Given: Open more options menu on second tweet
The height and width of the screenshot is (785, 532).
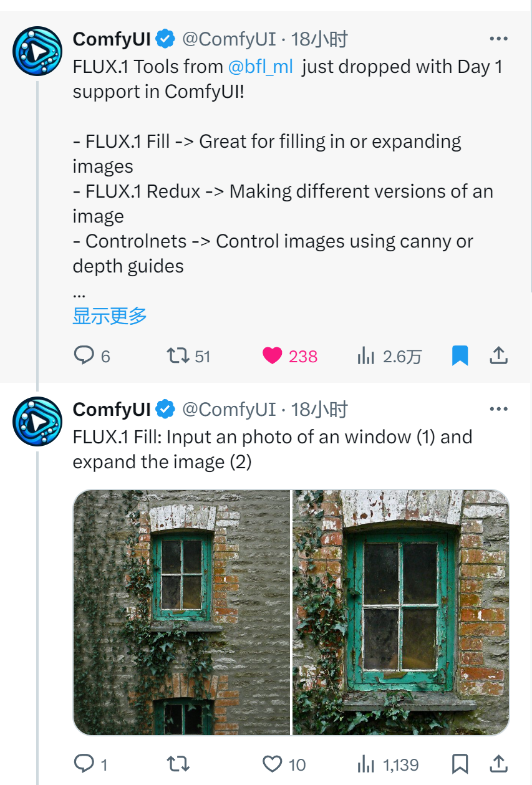Looking at the screenshot, I should click(x=498, y=409).
